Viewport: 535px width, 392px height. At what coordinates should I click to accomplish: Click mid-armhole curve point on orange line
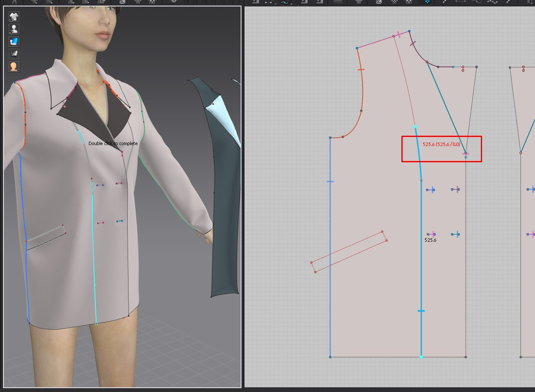[361, 111]
